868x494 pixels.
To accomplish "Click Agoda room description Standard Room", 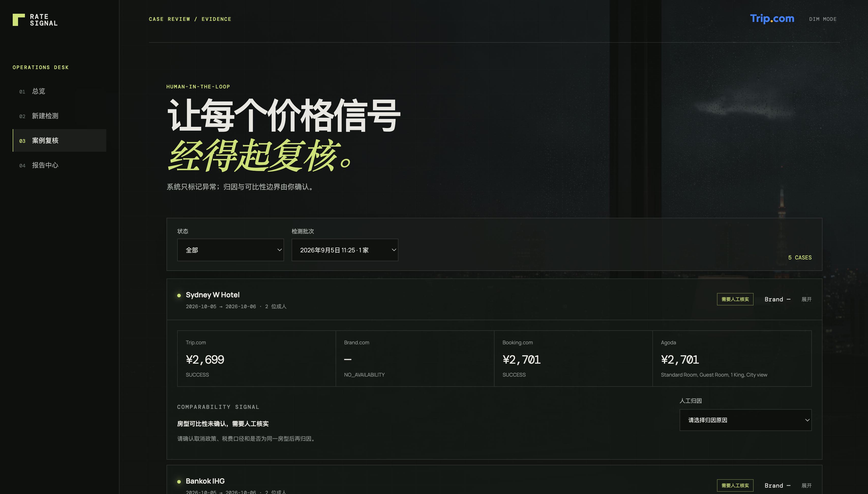I will point(714,375).
